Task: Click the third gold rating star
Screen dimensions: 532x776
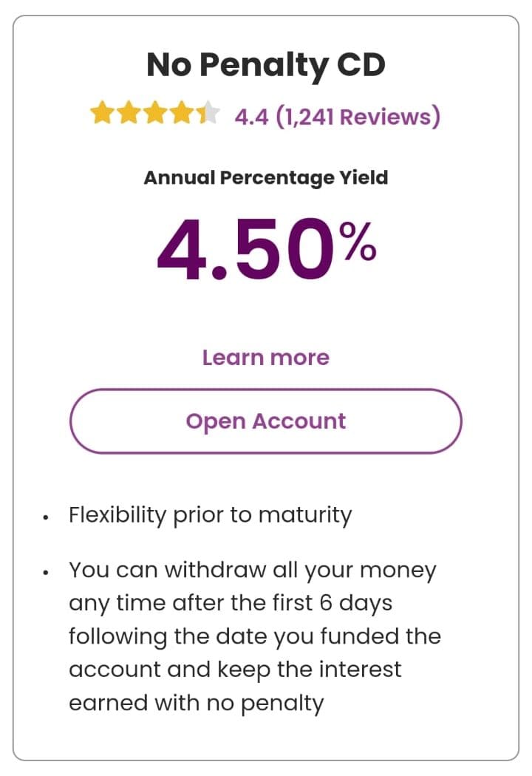Action: (155, 114)
